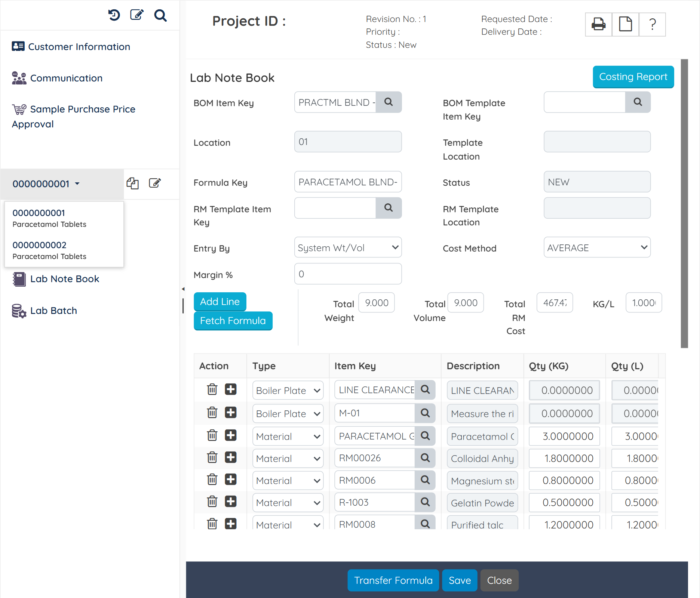Click inside the Margin % input field

[x=348, y=274]
